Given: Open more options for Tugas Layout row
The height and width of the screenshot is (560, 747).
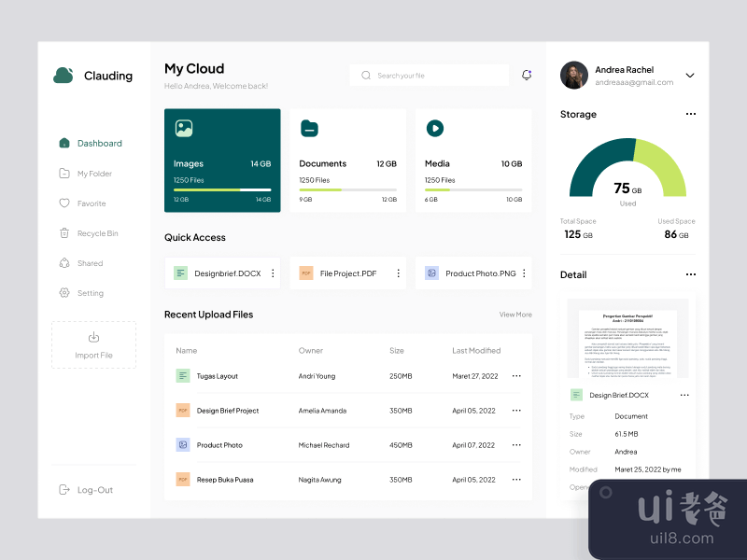Looking at the screenshot, I should coord(516,376).
